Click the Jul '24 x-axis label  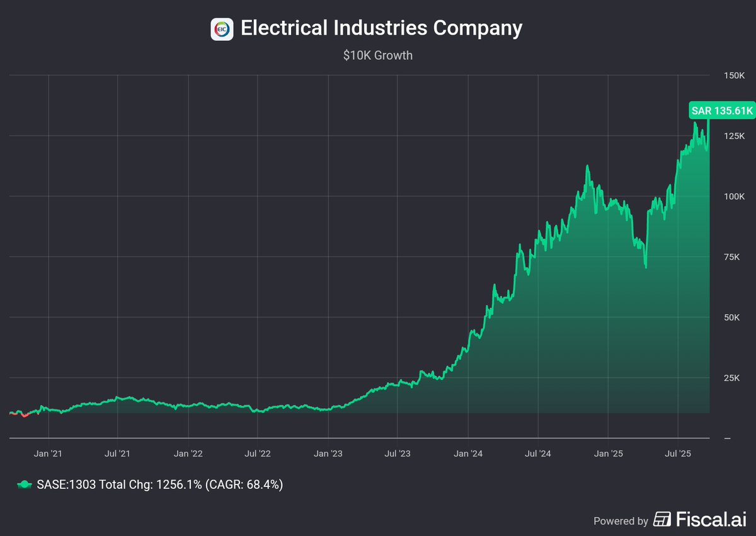point(539,453)
